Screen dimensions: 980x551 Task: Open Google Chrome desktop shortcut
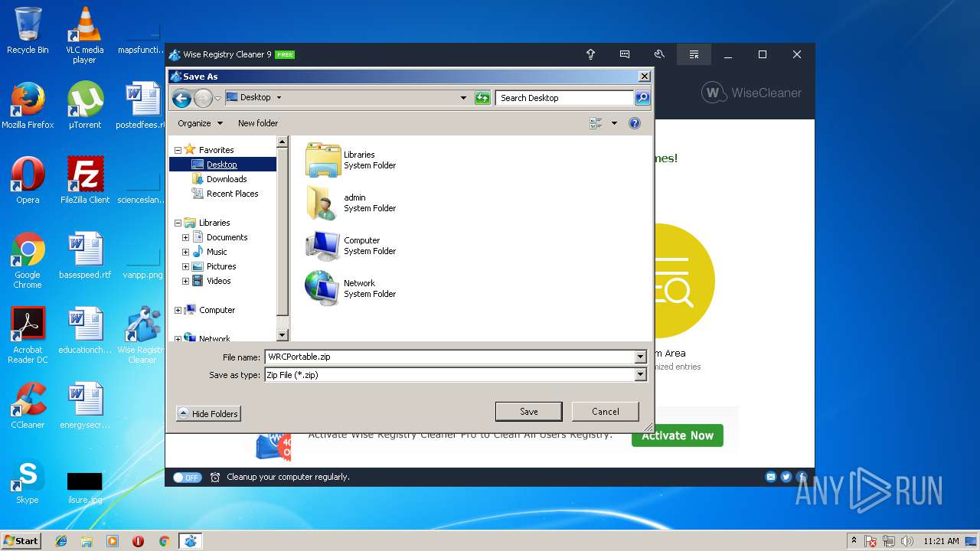[x=28, y=260]
